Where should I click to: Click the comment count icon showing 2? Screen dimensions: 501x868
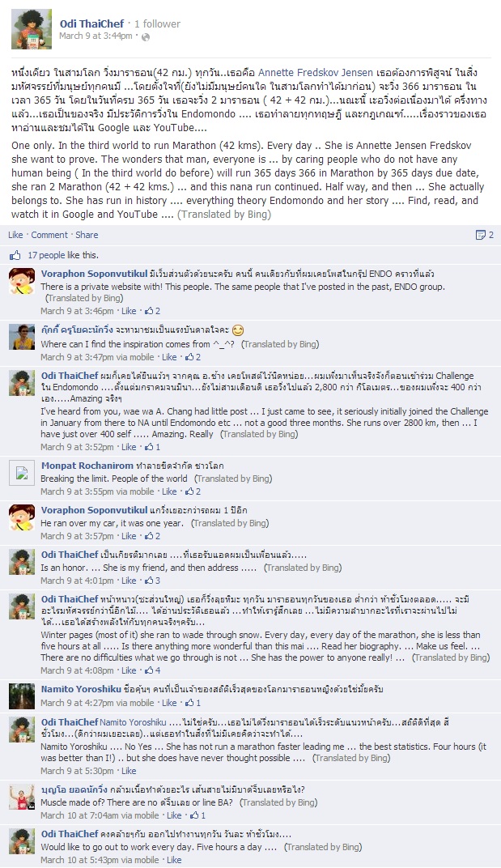coord(480,235)
